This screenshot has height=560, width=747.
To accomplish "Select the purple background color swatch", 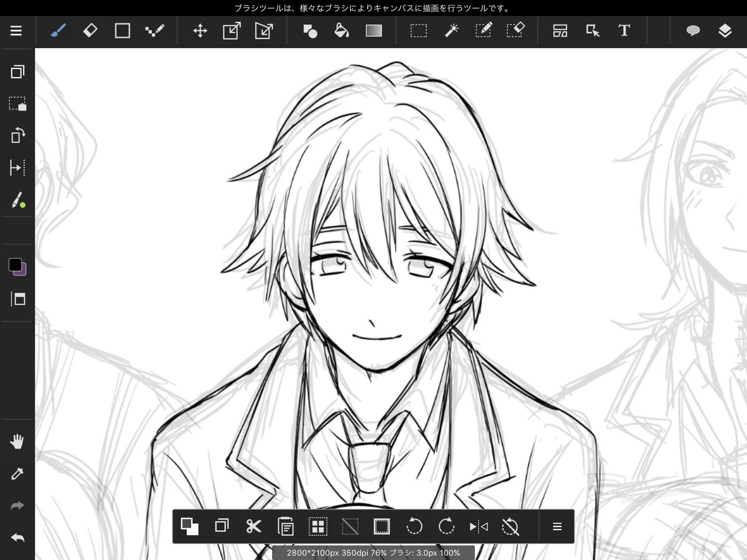I will pyautogui.click(x=23, y=271).
